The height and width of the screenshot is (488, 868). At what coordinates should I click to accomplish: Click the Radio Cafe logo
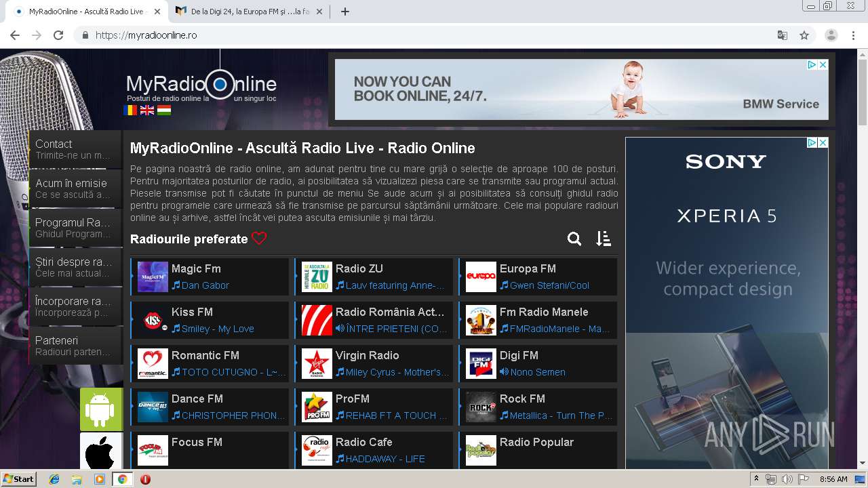(317, 450)
